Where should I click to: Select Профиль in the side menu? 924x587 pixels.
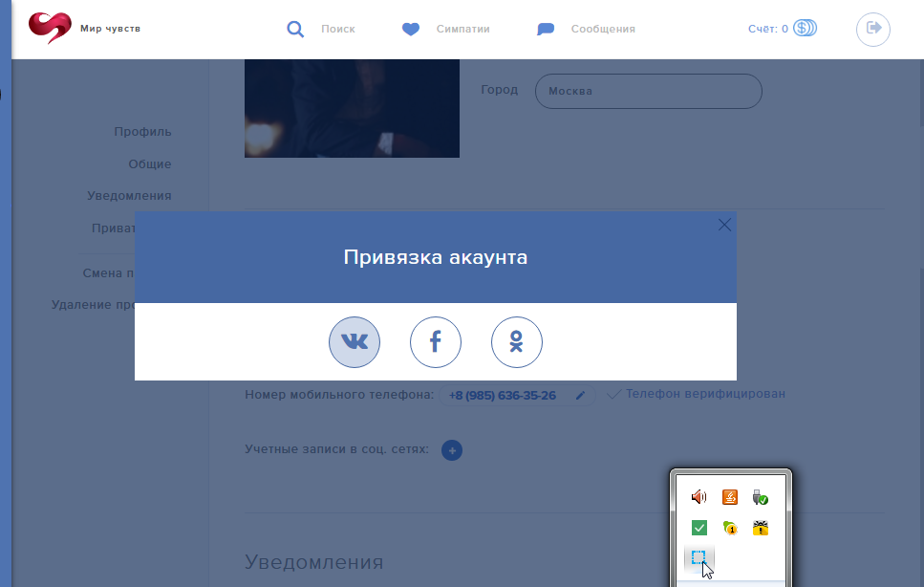click(142, 132)
